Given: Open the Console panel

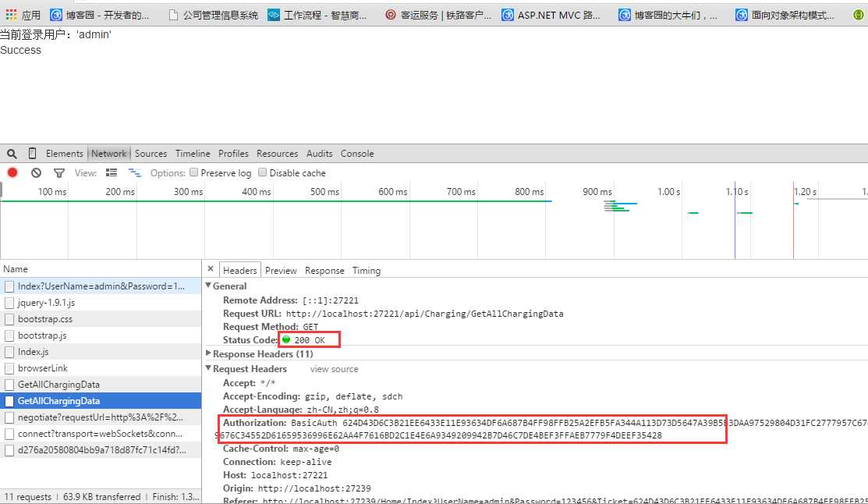Looking at the screenshot, I should 357,154.
